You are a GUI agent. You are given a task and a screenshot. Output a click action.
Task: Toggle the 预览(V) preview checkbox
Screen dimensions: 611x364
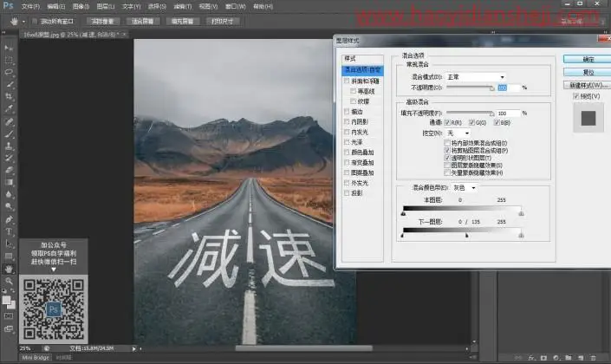click(x=576, y=96)
